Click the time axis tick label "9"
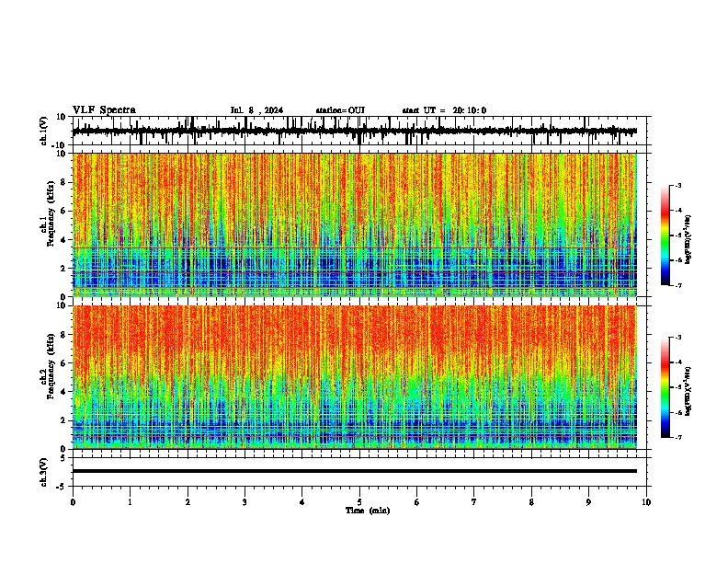The width and height of the screenshot is (728, 563). tap(588, 502)
